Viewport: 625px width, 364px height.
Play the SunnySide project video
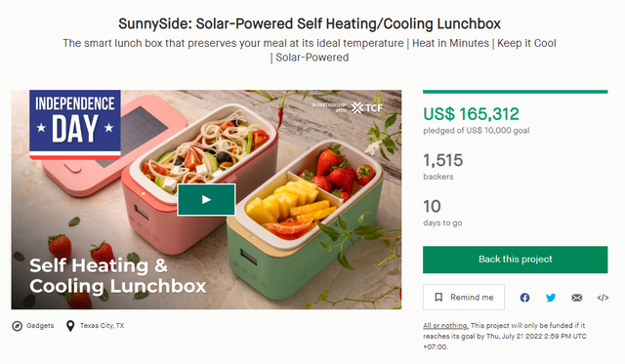[x=206, y=199]
